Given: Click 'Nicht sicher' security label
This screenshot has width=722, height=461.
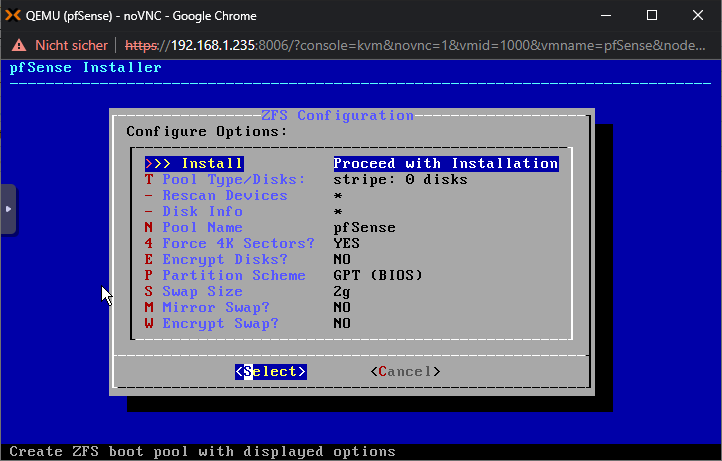Looking at the screenshot, I should pos(71,45).
